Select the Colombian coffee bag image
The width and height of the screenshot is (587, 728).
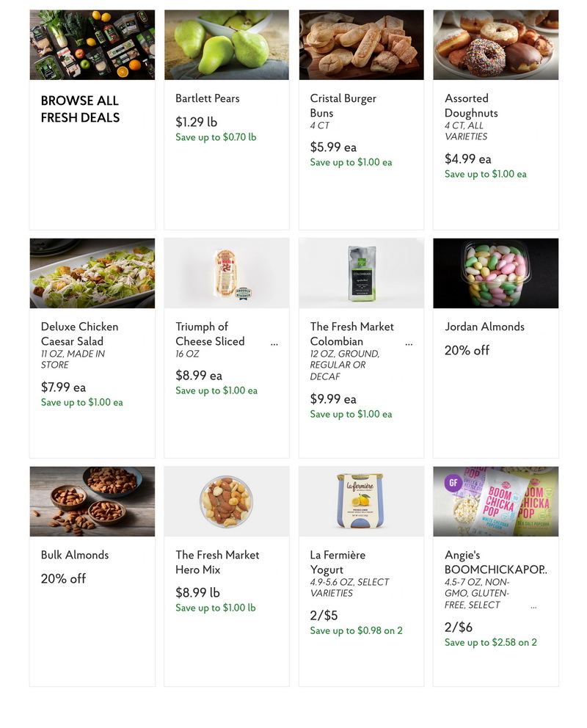coord(361,274)
